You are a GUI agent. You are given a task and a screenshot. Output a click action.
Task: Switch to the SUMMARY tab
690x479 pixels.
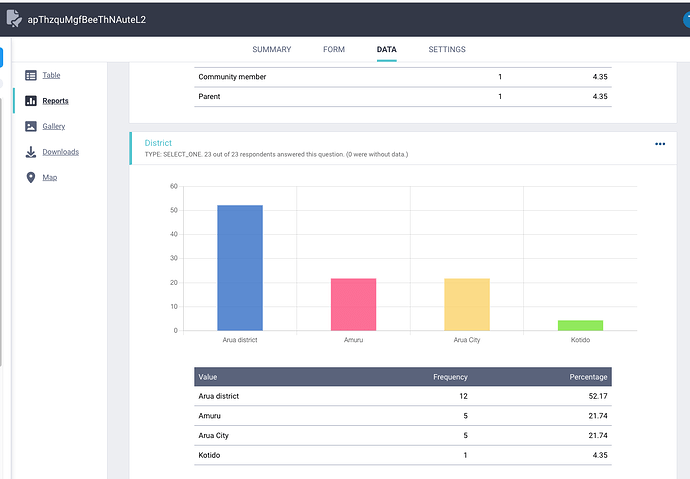(272, 49)
